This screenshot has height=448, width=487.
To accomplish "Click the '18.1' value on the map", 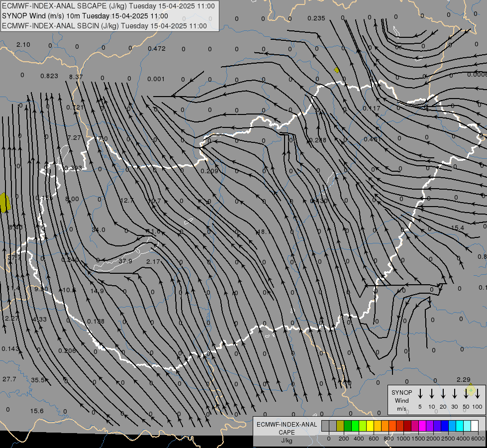I will (x=264, y=231).
